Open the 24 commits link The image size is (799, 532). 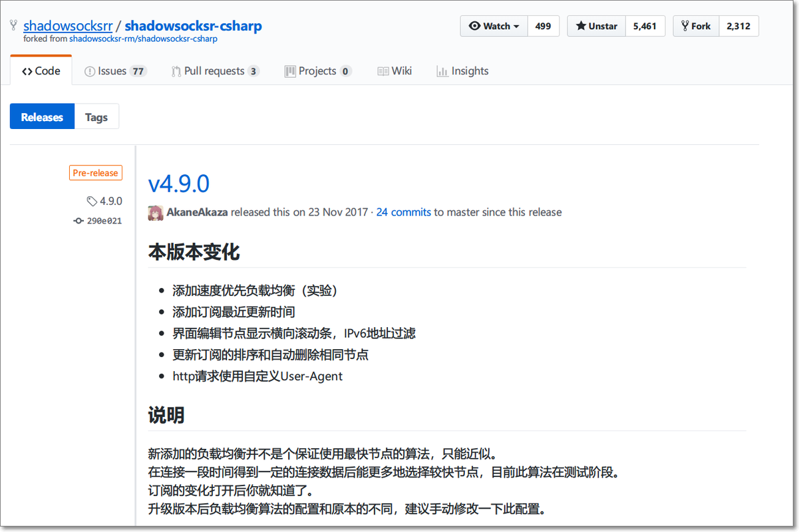click(x=404, y=212)
